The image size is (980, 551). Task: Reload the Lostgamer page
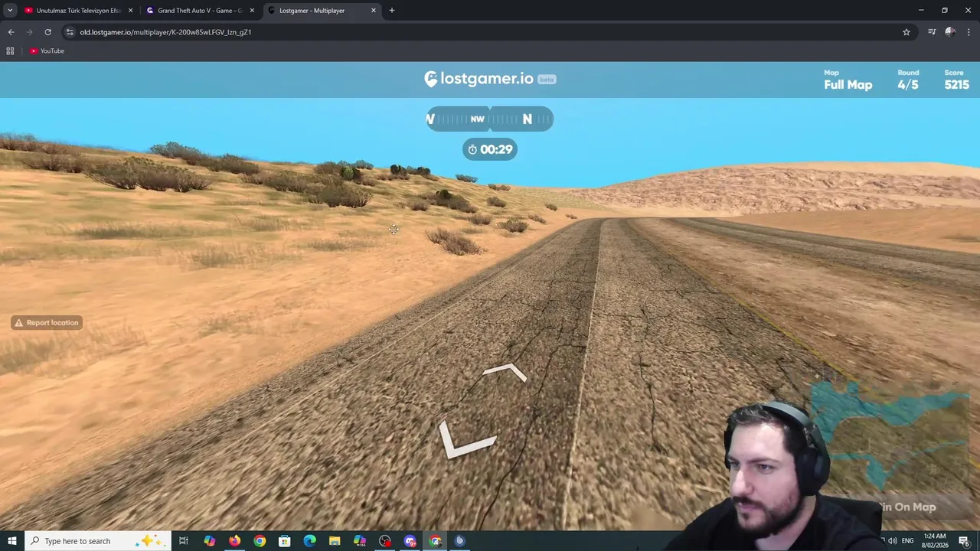(x=47, y=32)
